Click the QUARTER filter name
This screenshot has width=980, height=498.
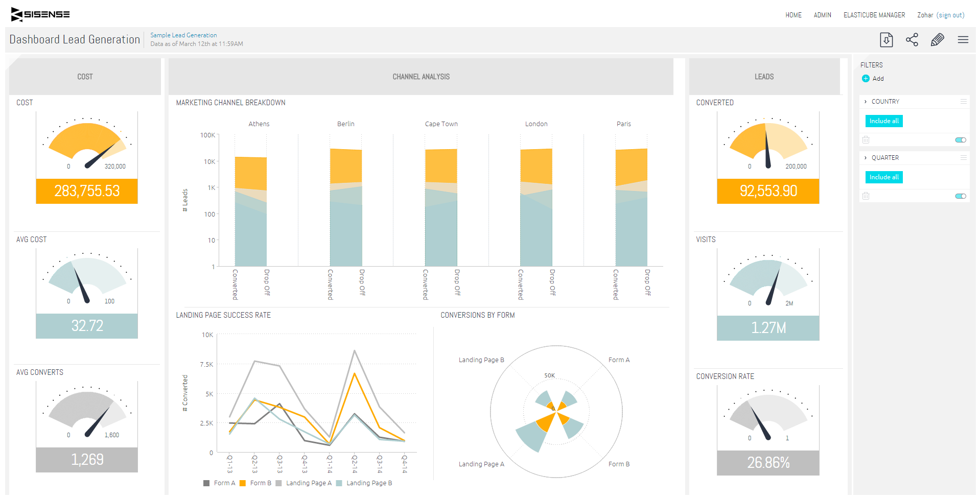point(885,158)
